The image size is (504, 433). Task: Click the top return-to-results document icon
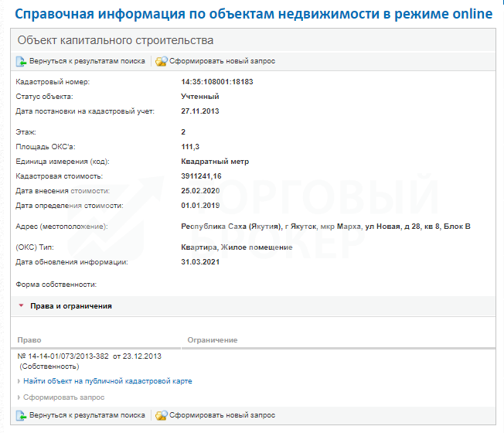pyautogui.click(x=21, y=61)
